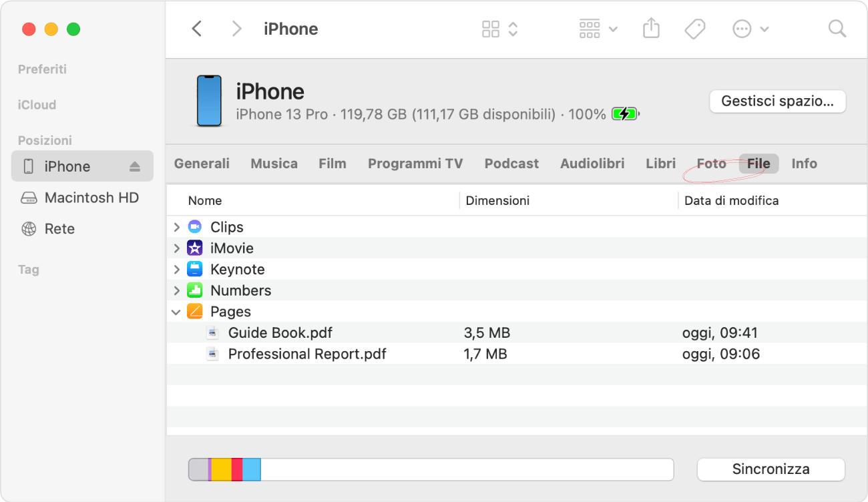Expand the Clips app file list

point(176,226)
